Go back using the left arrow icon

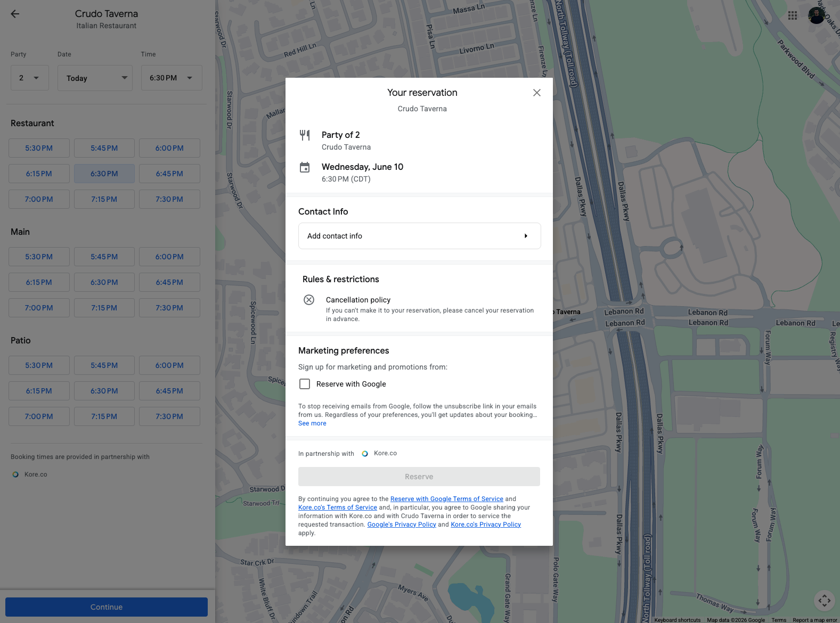(15, 14)
